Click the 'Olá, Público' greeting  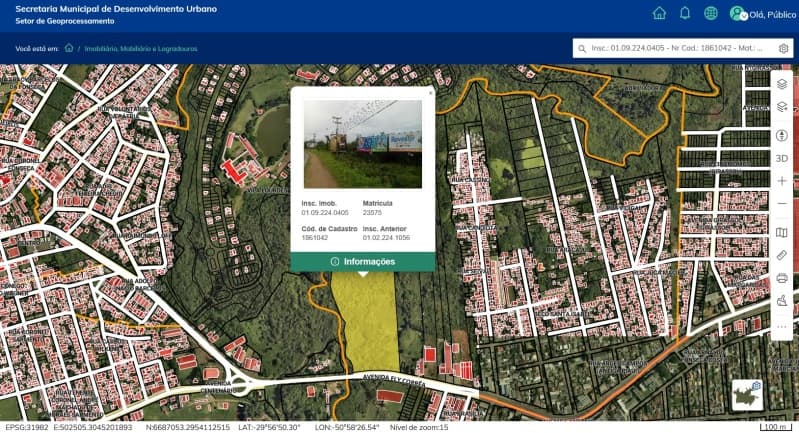[x=773, y=15]
